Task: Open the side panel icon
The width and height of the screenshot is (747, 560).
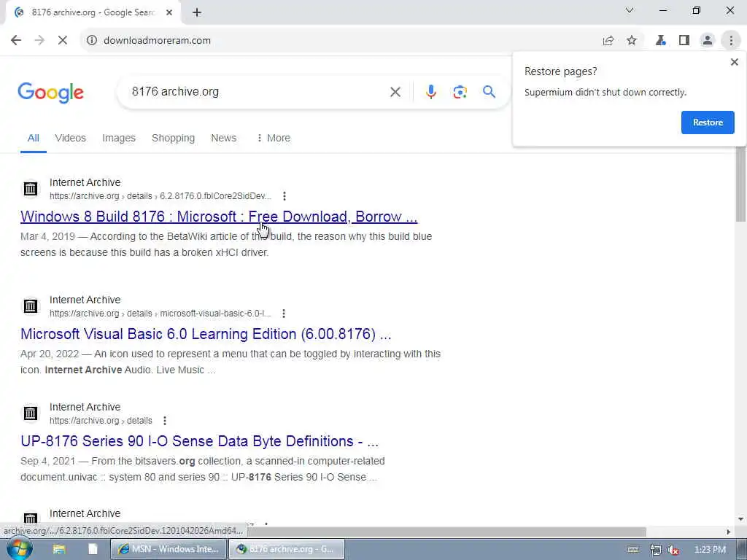Action: pyautogui.click(x=684, y=41)
